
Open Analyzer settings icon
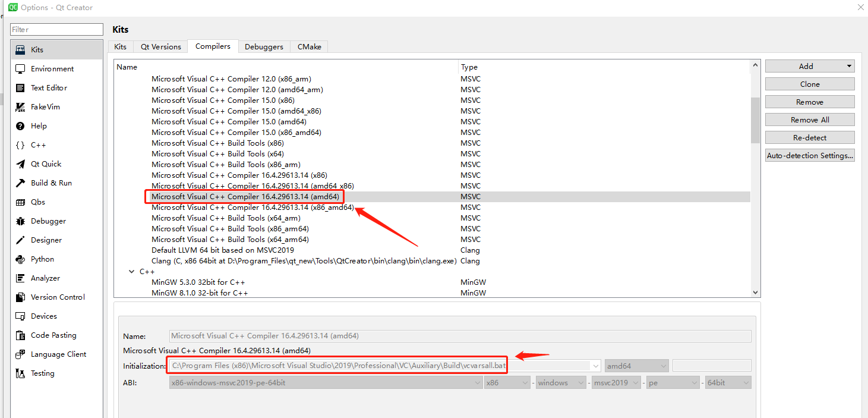pyautogui.click(x=20, y=278)
